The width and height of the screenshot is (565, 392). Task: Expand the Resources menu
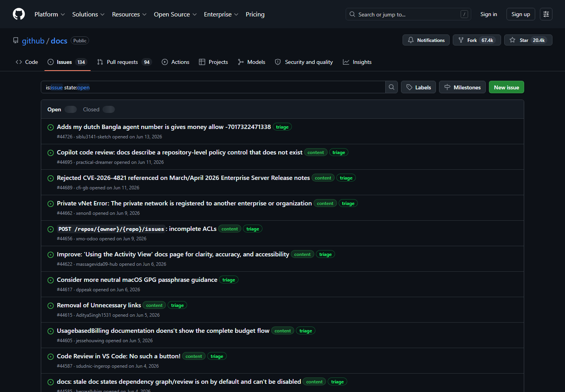click(x=129, y=14)
